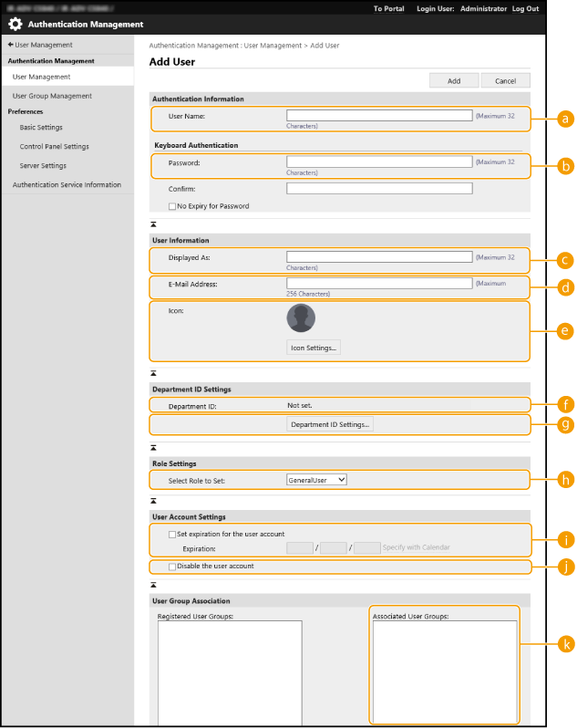The image size is (577, 728).
Task: Go to Basic Settings in Preferences
Action: (41, 128)
